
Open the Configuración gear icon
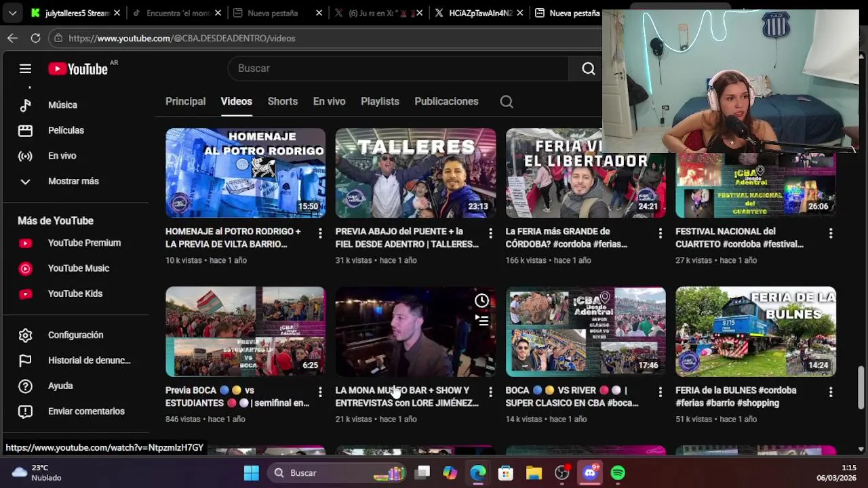[x=25, y=335]
